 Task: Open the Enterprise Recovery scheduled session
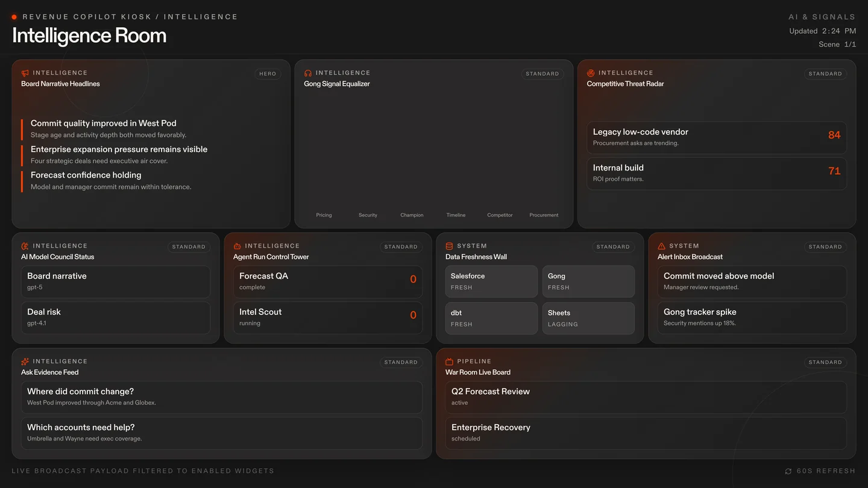click(646, 433)
